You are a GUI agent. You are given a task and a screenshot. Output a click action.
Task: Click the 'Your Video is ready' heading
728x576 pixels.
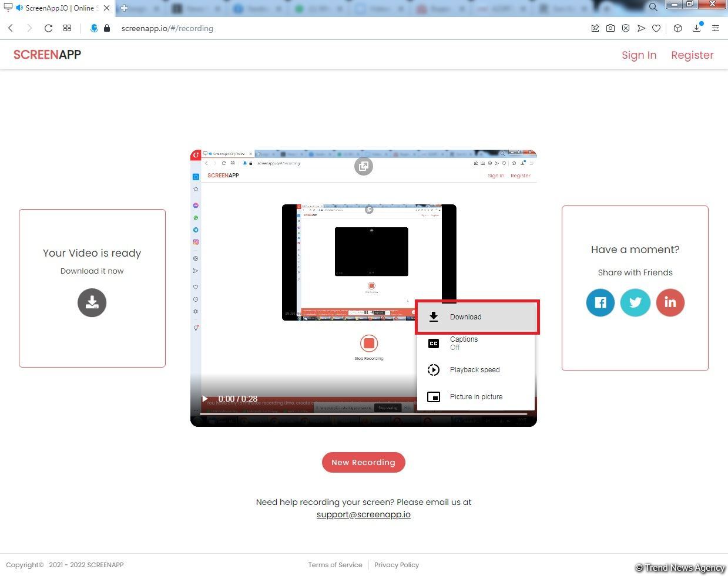[92, 253]
